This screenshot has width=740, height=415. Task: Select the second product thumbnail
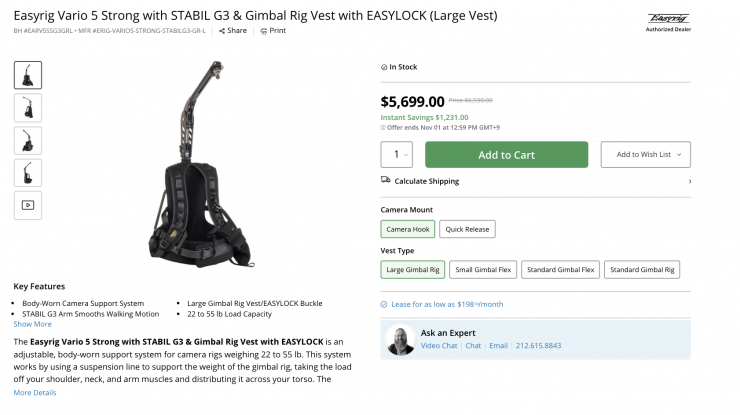(28, 107)
